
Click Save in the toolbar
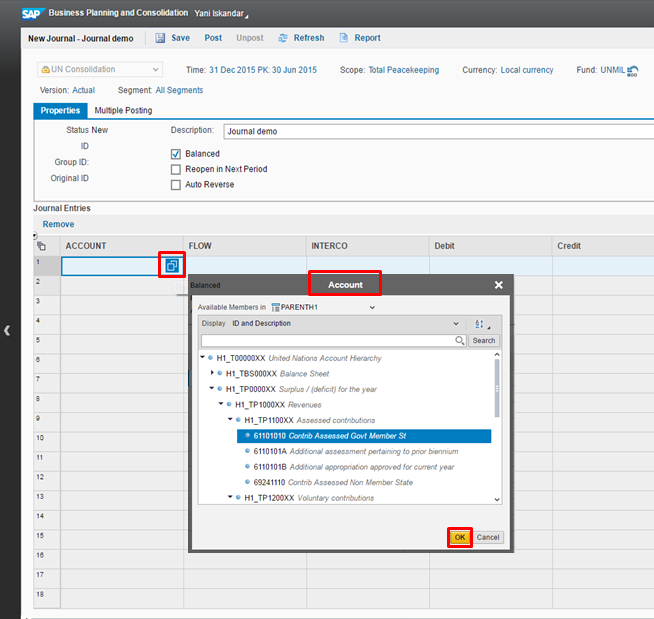click(180, 38)
